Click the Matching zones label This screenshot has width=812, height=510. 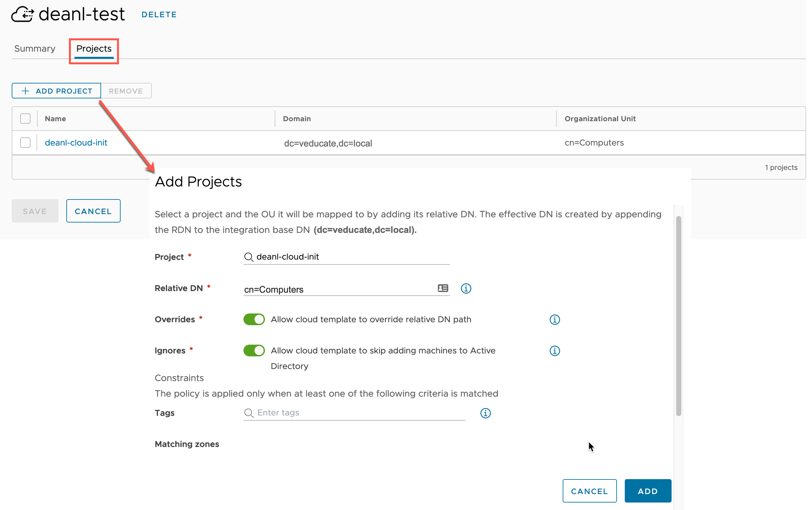click(187, 444)
